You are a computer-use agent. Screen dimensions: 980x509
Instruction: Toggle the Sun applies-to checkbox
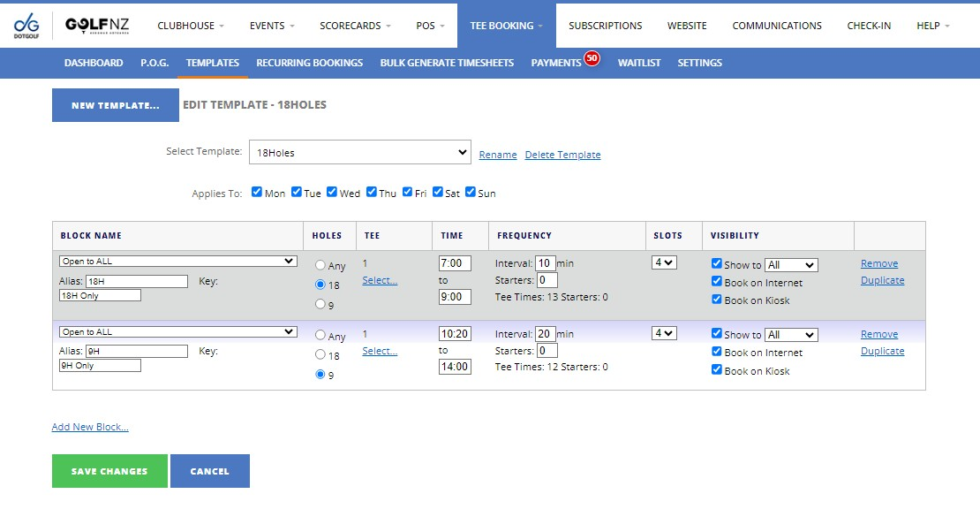[471, 192]
